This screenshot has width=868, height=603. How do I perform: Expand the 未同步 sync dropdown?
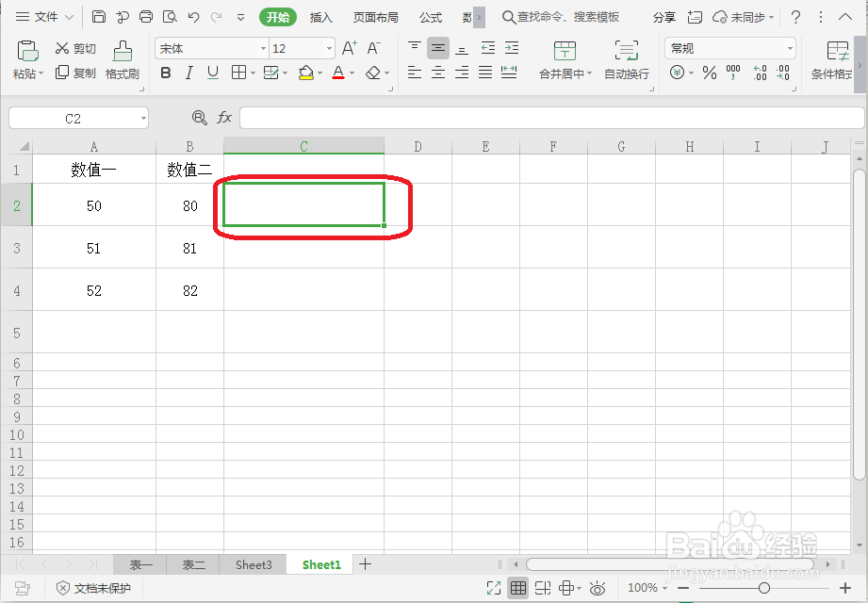771,17
